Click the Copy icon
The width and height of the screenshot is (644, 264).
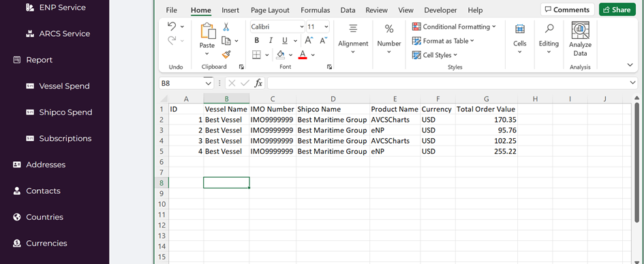[226, 41]
